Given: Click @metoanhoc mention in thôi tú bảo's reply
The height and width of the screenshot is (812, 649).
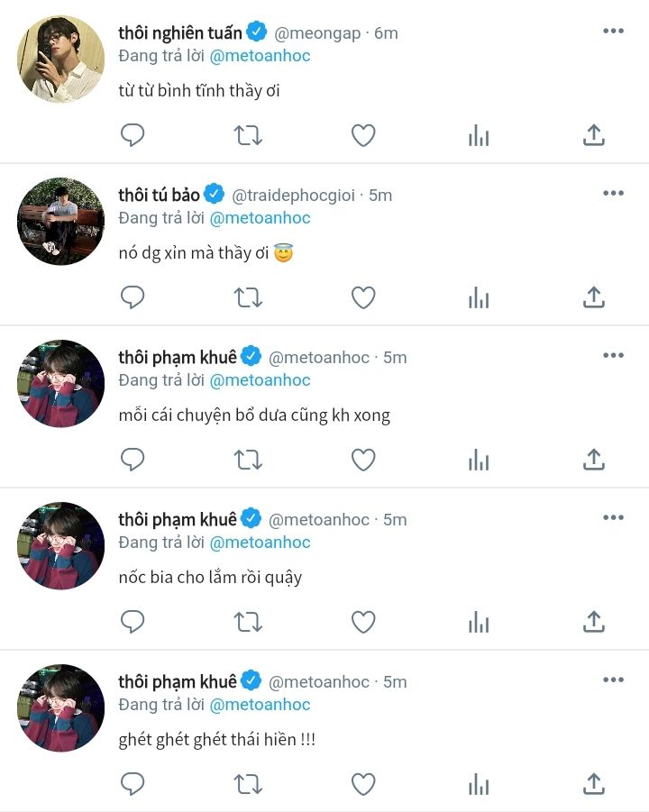Looking at the screenshot, I should point(260,218).
